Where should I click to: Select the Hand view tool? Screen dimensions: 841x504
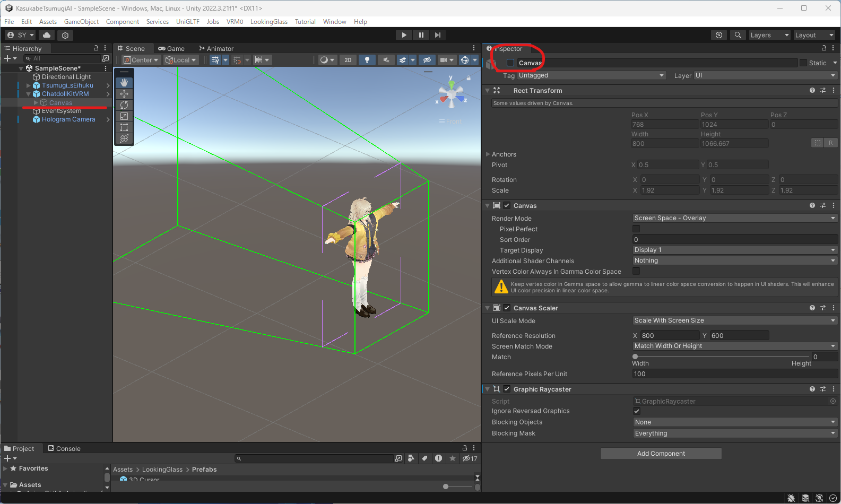(124, 82)
